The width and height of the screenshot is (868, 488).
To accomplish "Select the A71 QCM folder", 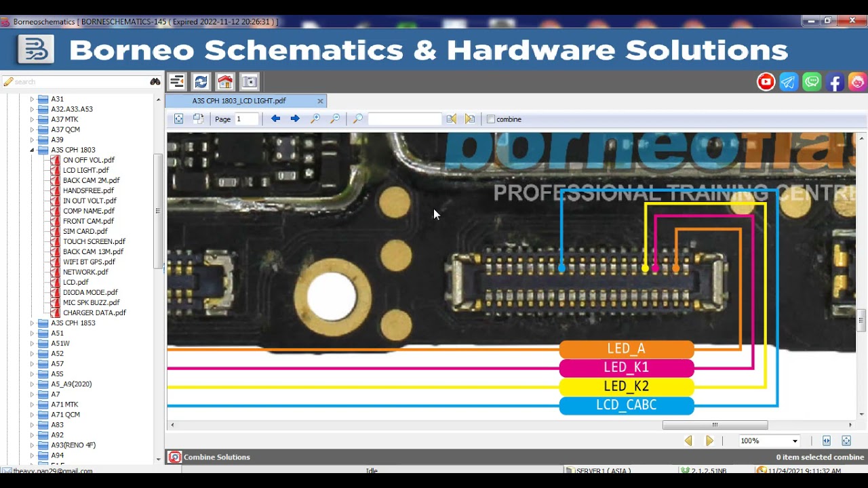I will pos(65,415).
